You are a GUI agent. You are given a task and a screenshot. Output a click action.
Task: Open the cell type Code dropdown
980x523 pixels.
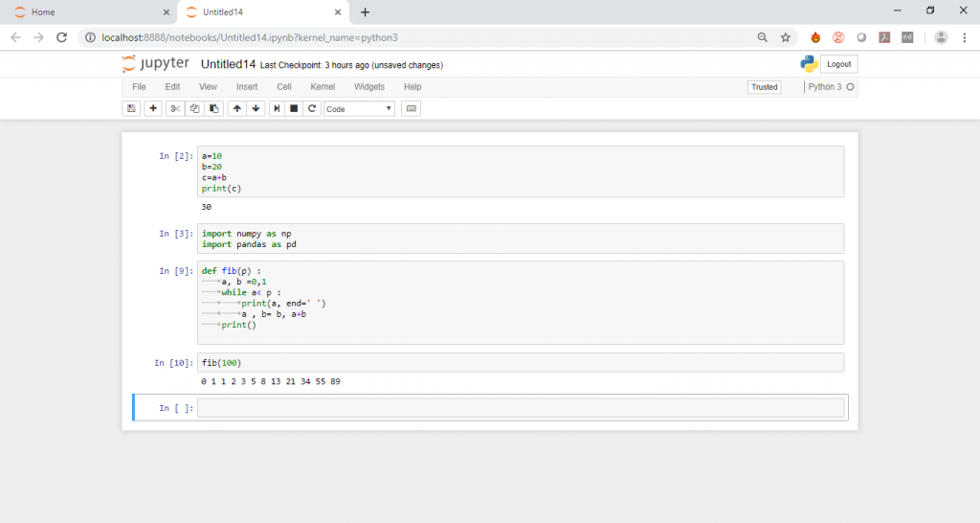click(x=359, y=109)
